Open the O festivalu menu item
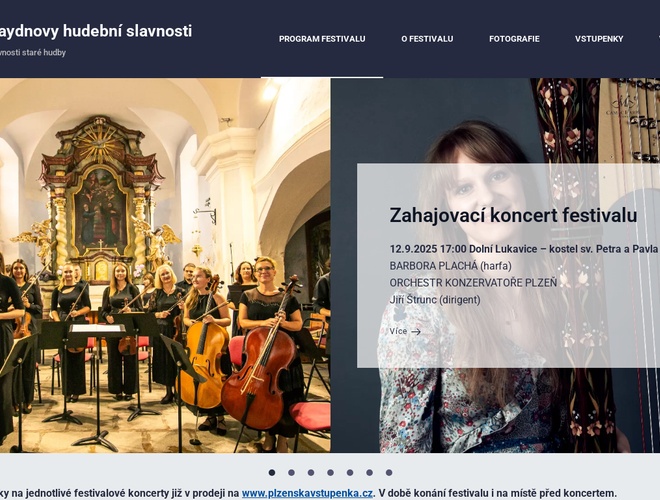Screen dimensions: 660x500 [x=427, y=39]
